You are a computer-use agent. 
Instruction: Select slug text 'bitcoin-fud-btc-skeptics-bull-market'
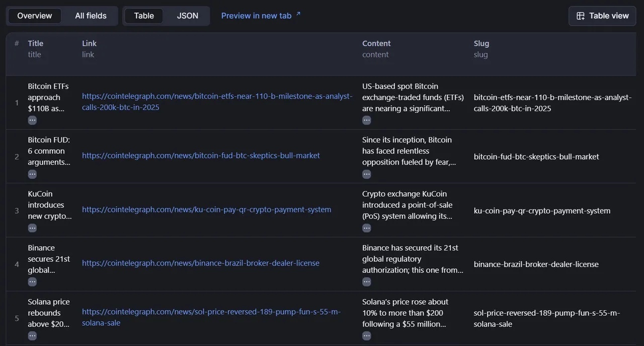[x=536, y=157]
